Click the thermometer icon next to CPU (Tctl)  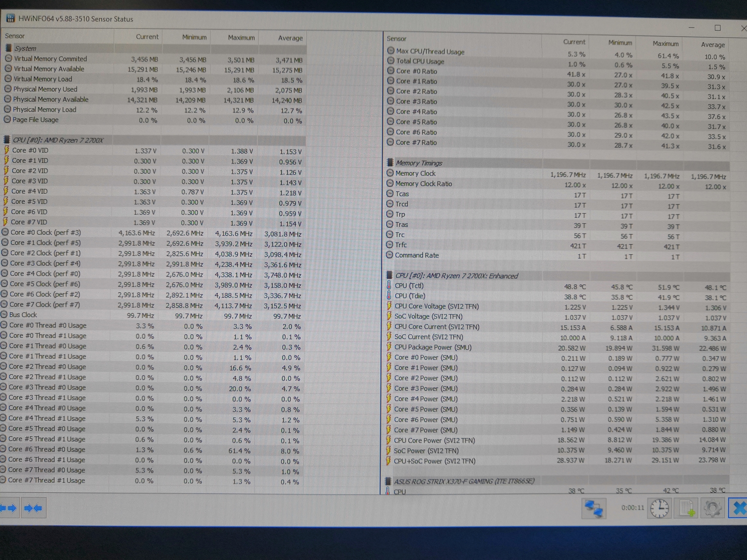tap(389, 286)
